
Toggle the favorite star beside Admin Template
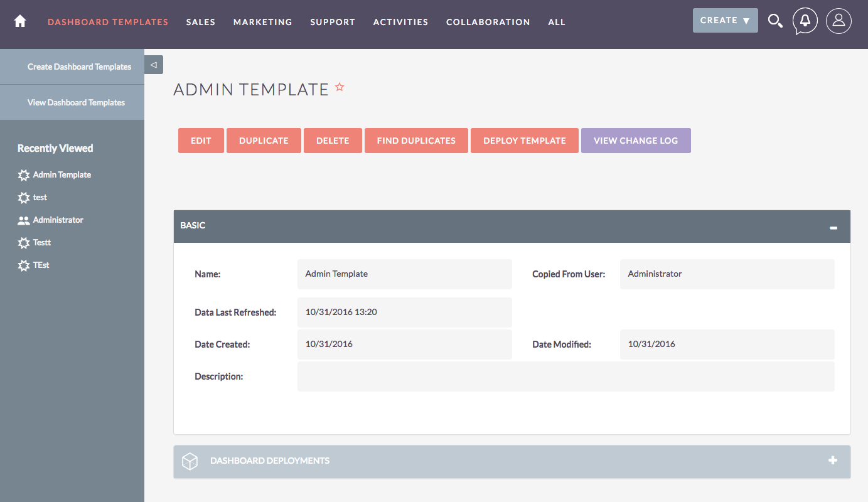click(340, 87)
